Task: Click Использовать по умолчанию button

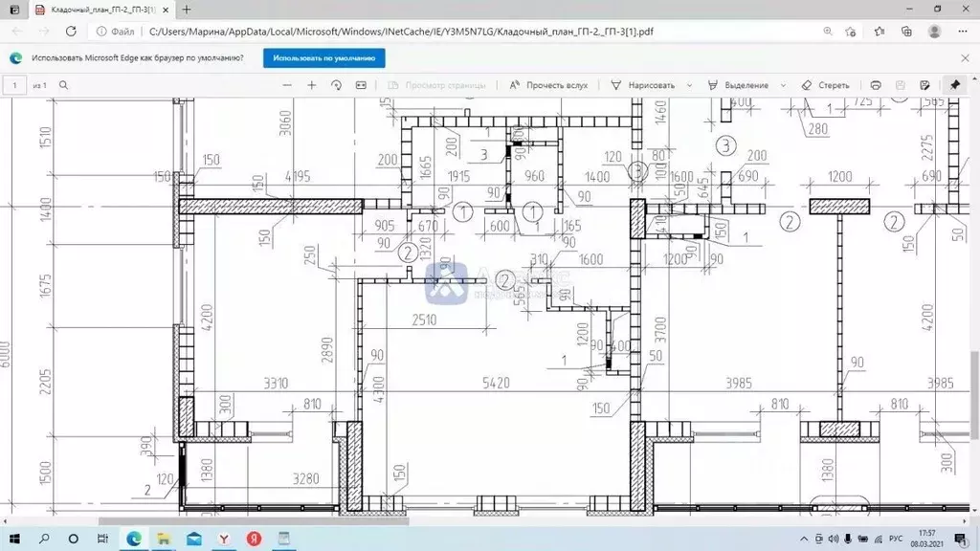Action: coord(323,58)
